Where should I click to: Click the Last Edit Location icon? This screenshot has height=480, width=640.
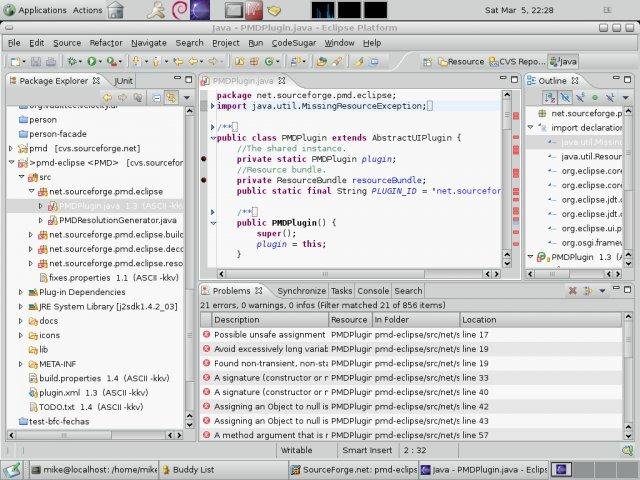(x=178, y=62)
